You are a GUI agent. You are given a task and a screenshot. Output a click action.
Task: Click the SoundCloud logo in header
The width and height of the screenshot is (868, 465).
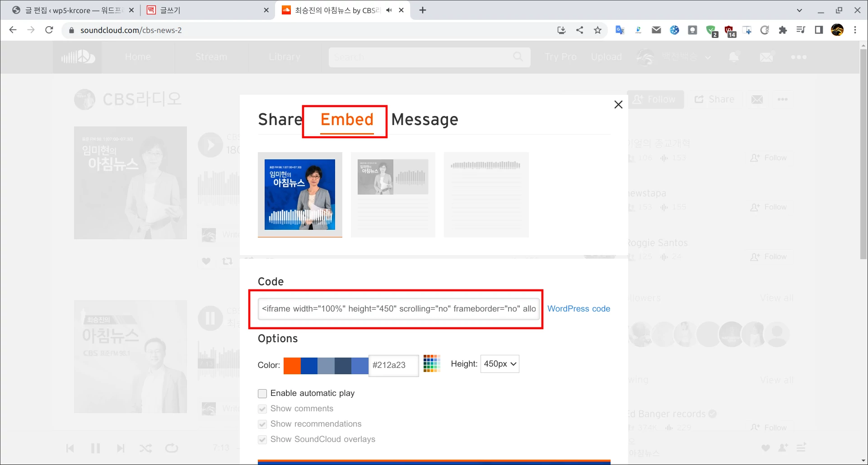coord(77,57)
